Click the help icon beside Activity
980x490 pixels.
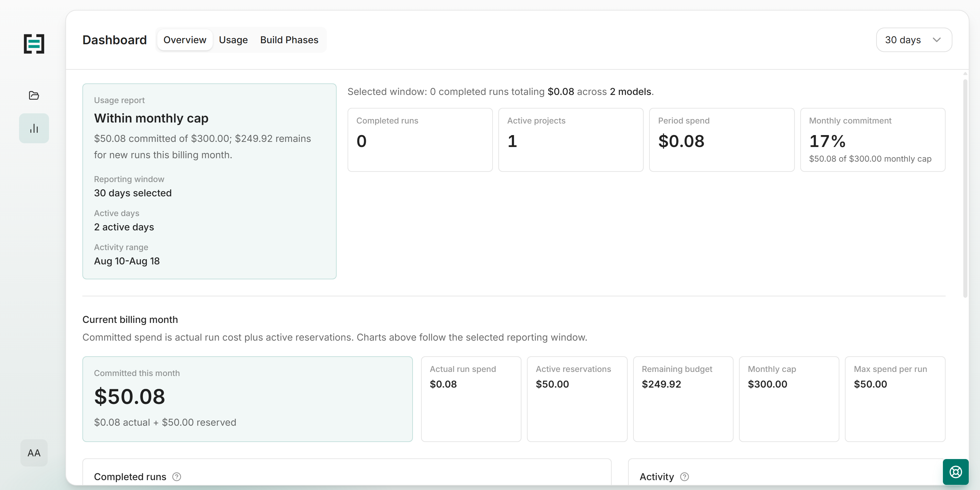(685, 477)
